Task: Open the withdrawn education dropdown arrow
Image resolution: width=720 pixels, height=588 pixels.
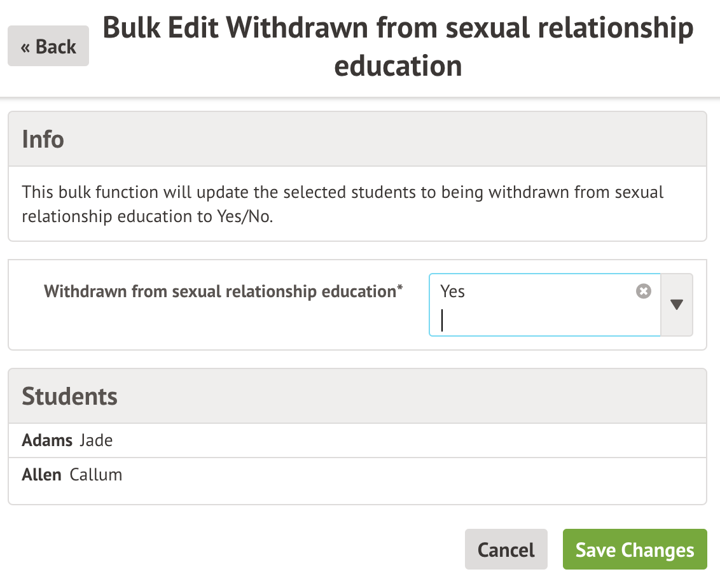Action: pyautogui.click(x=677, y=305)
